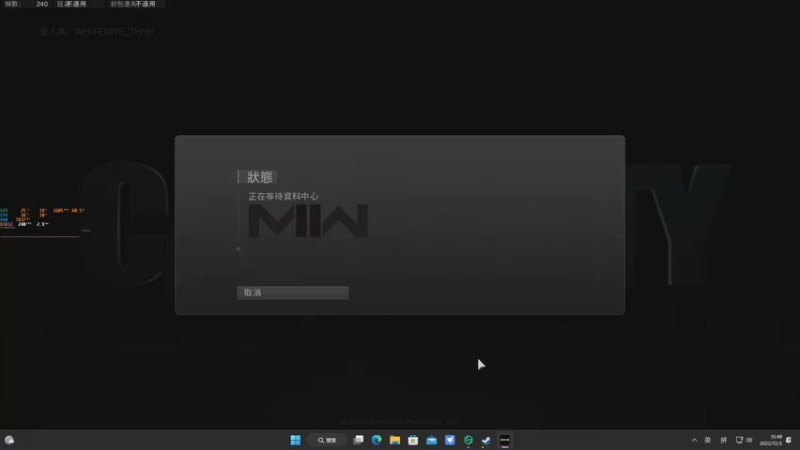This screenshot has height=450, width=800.
Task: Launch Microsoft Edge from the taskbar
Action: pyautogui.click(x=377, y=440)
